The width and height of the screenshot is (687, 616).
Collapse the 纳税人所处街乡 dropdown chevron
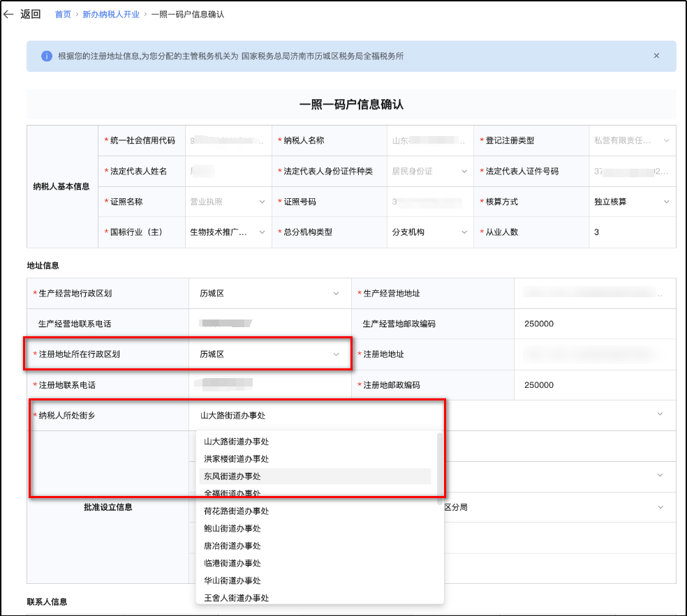(x=660, y=414)
